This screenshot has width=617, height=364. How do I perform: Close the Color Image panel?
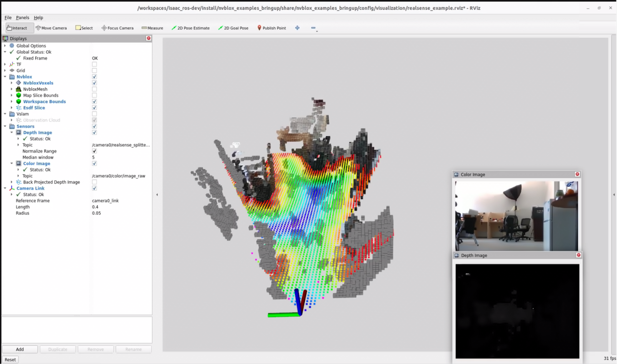[x=577, y=174]
